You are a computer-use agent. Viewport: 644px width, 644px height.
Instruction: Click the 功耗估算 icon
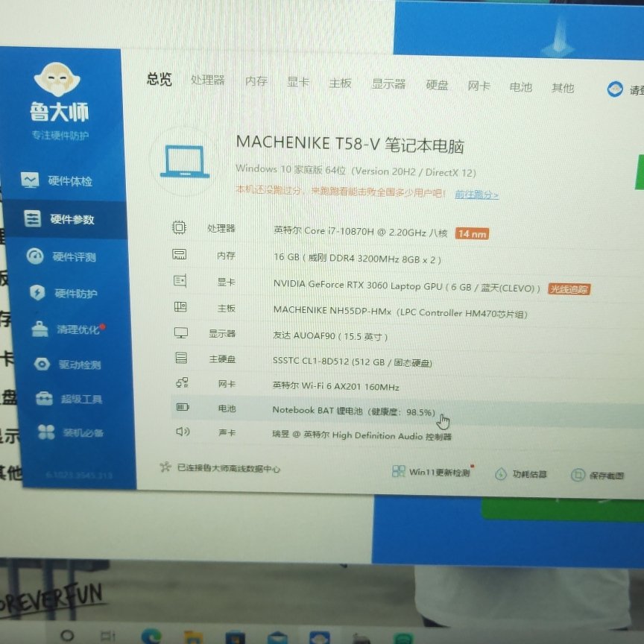[x=500, y=474]
